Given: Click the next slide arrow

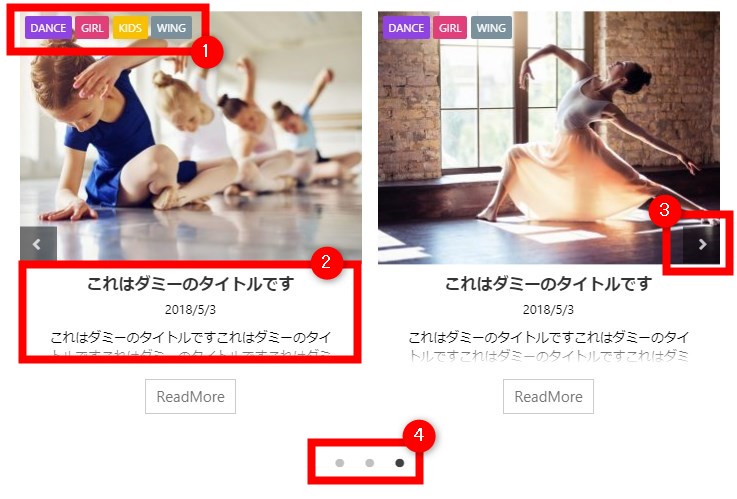Looking at the screenshot, I should (x=701, y=244).
